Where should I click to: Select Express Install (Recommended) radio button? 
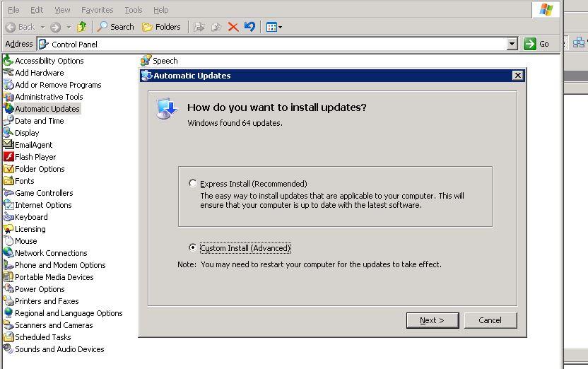pyautogui.click(x=192, y=183)
